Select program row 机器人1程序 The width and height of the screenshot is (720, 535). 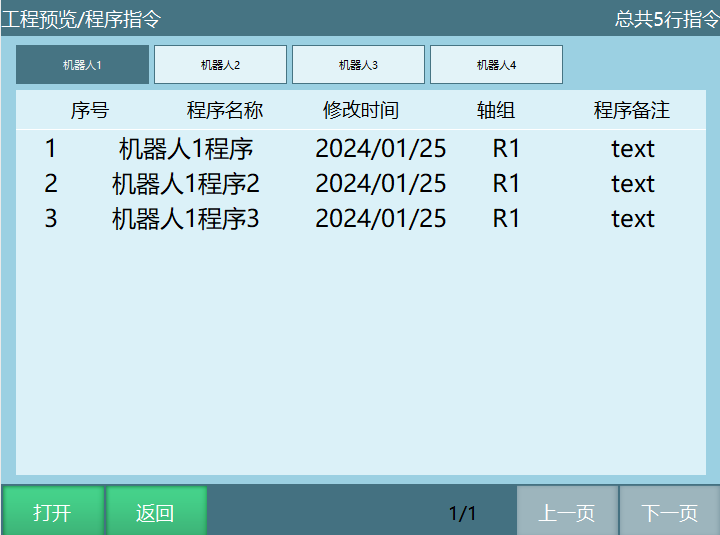pyautogui.click(x=186, y=149)
